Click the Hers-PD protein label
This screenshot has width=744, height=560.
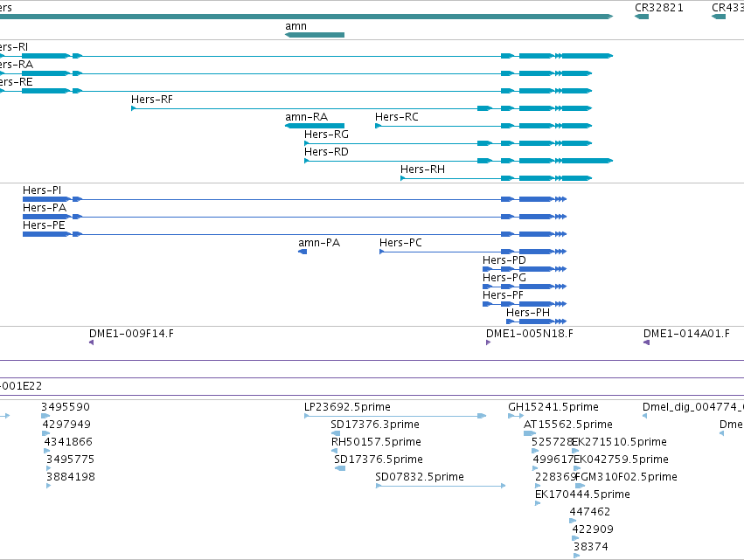[x=504, y=261]
